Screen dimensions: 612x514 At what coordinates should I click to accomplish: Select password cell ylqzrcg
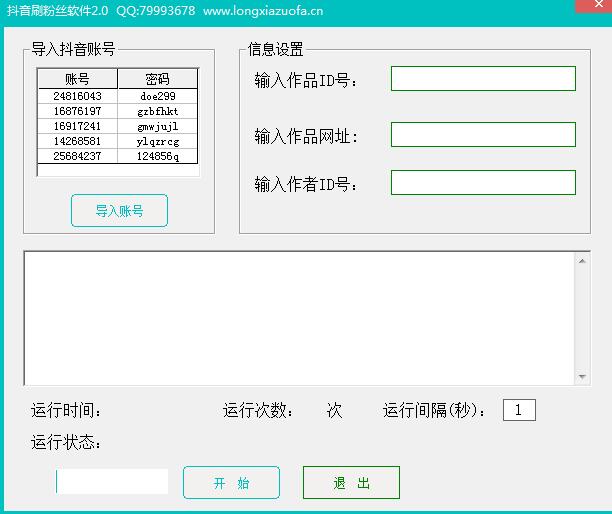pos(158,141)
